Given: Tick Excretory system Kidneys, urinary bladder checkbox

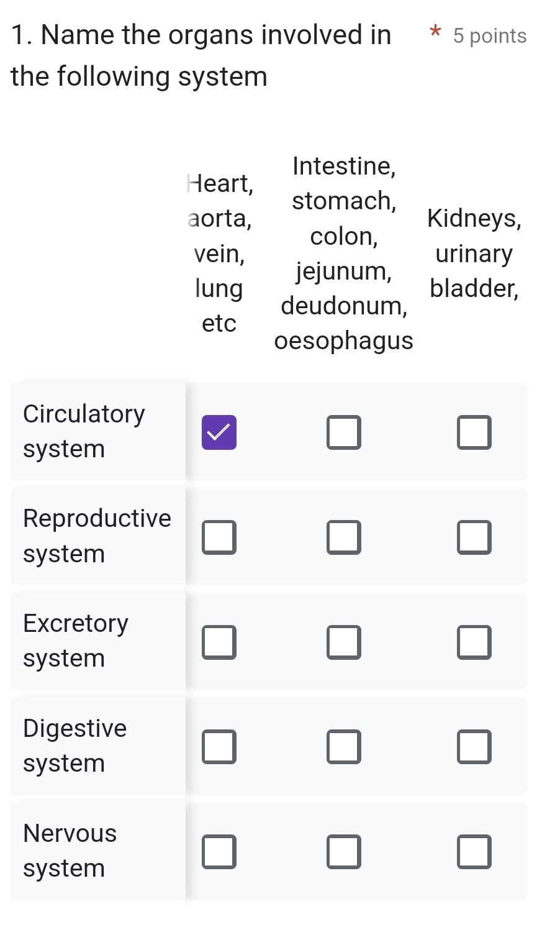Looking at the screenshot, I should click(x=474, y=642).
